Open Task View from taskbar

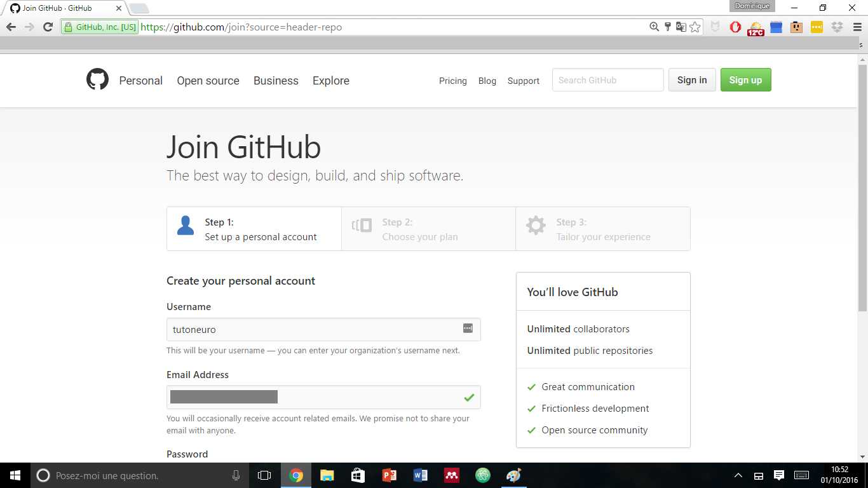[x=264, y=475]
